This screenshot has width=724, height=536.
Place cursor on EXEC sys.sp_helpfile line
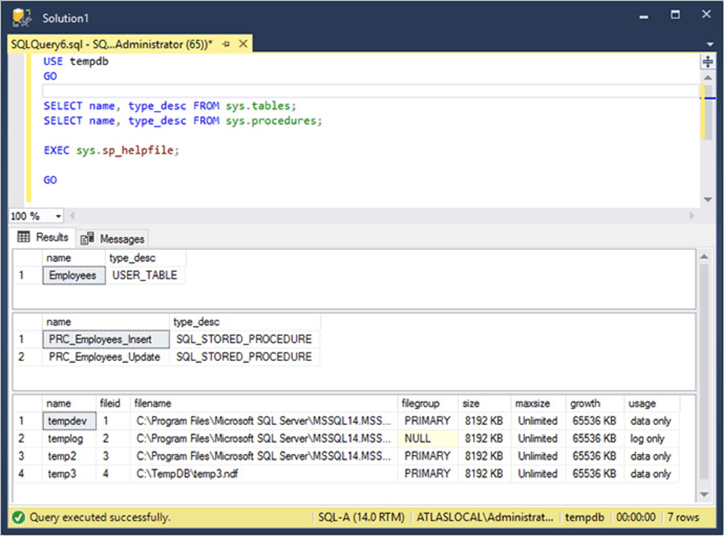[x=110, y=150]
